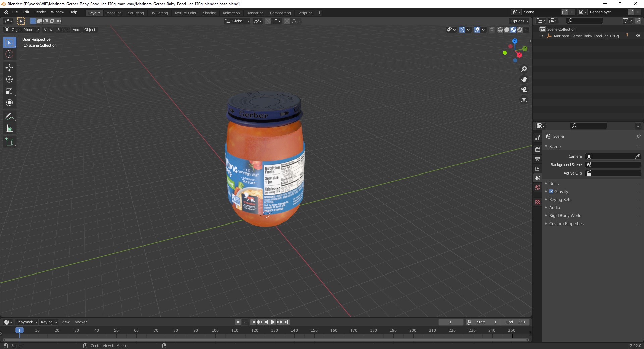Screen dimensions: 644x349
Task: Open the outliner filter dropdown
Action: click(x=628, y=21)
